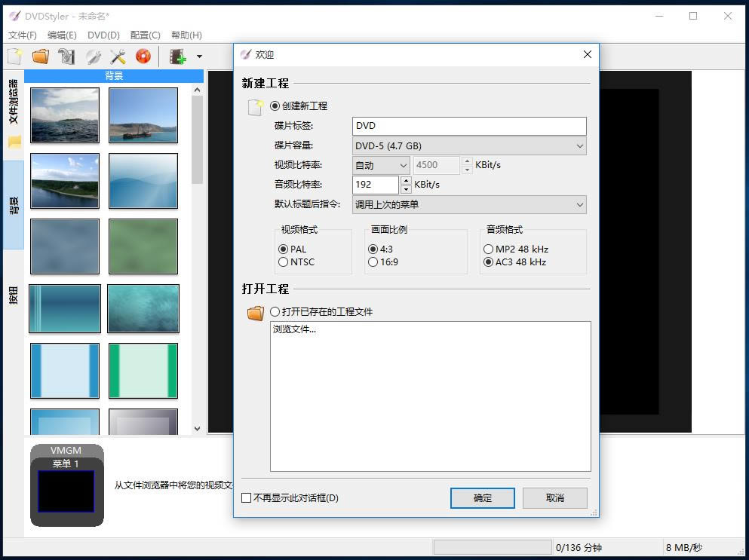Screen dimensions: 749x560
Task: Choose NTSC video format
Action: coord(284,262)
